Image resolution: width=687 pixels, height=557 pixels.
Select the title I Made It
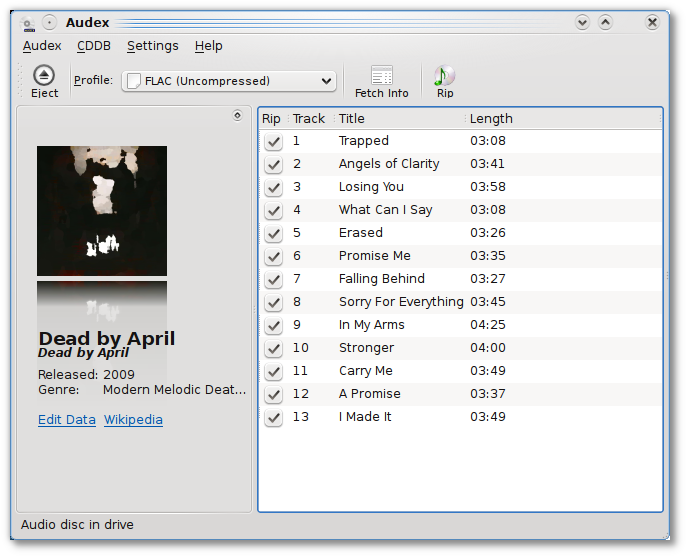pyautogui.click(x=365, y=417)
